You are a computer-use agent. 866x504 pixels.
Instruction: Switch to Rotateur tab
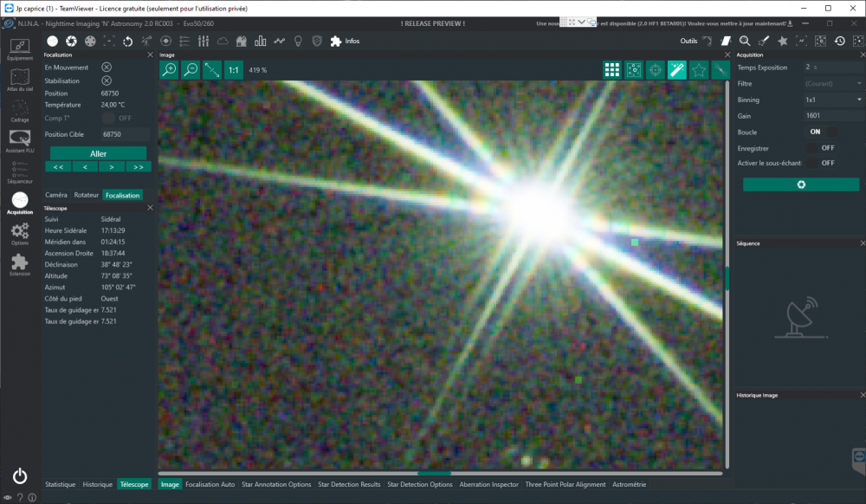tap(86, 195)
